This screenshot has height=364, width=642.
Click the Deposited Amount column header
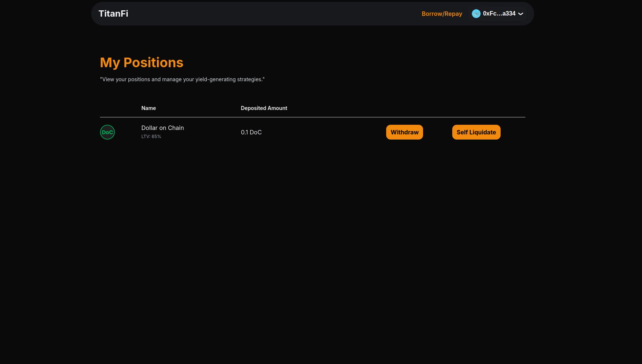pyautogui.click(x=264, y=108)
